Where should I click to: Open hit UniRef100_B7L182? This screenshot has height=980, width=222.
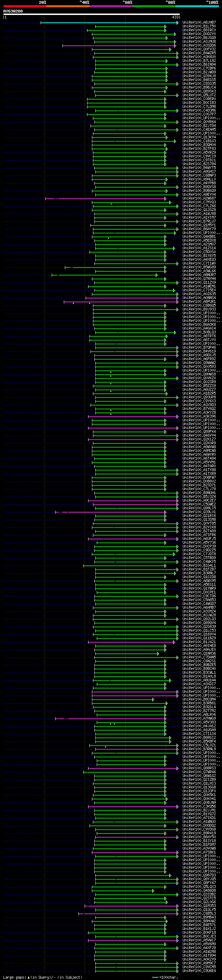pyautogui.click(x=199, y=61)
